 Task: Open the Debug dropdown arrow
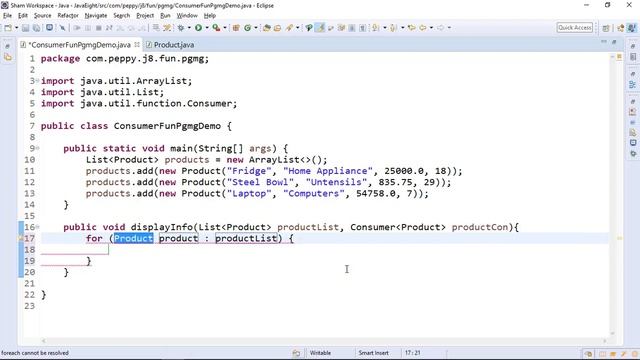point(189,28)
